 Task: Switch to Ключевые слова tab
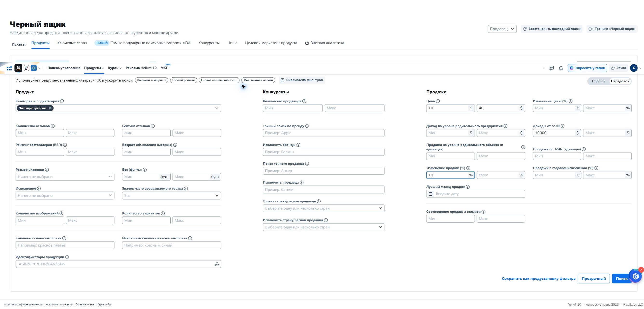pos(72,43)
